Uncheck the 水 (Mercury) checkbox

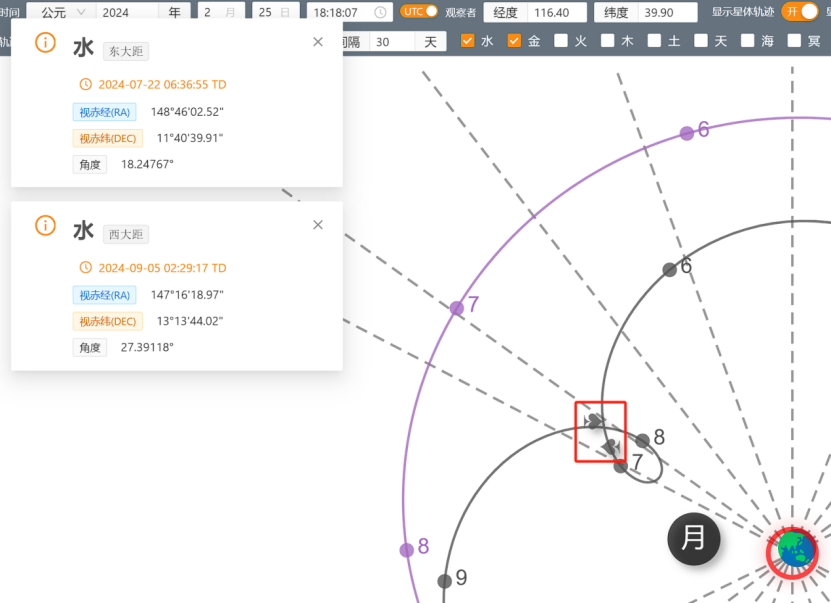[x=468, y=41]
